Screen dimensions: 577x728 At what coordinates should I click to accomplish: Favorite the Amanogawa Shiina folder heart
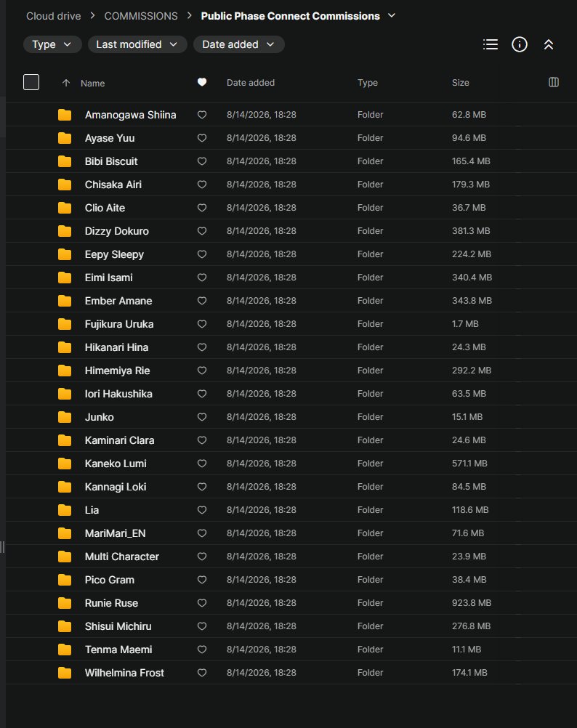coord(202,115)
